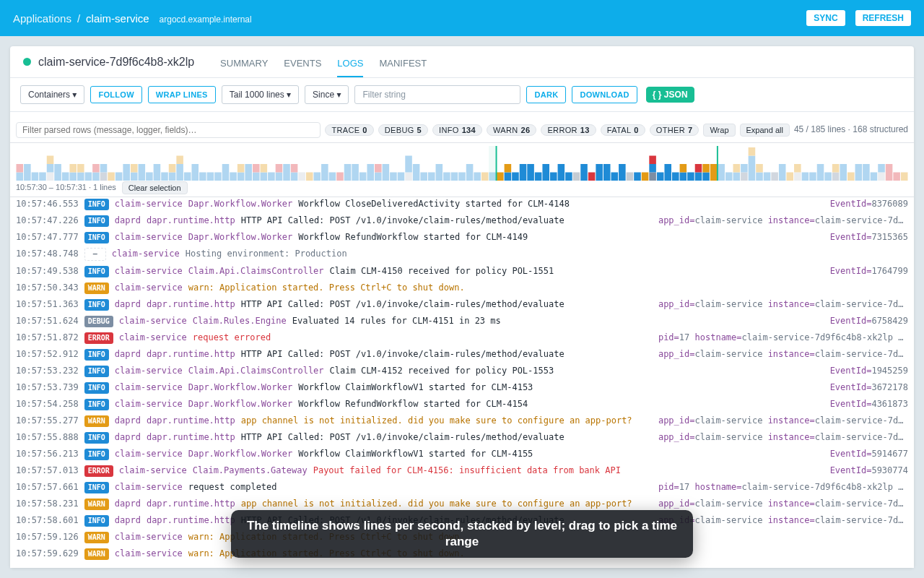Click the WARN badge at 10:57:50.343
This screenshot has width=924, height=578.
(97, 288)
